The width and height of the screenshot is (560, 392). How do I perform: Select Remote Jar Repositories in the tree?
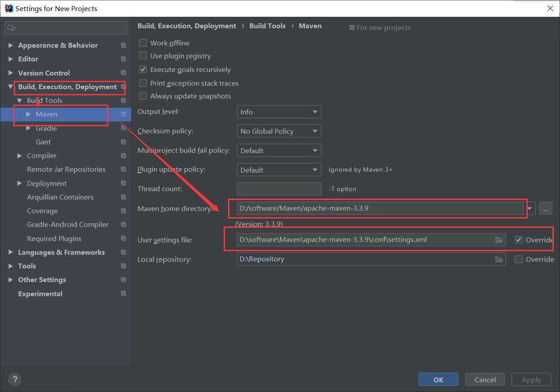(66, 169)
